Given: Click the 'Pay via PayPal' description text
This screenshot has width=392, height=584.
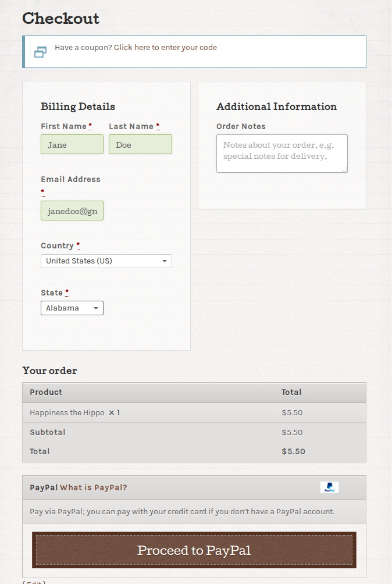Looking at the screenshot, I should [x=182, y=512].
